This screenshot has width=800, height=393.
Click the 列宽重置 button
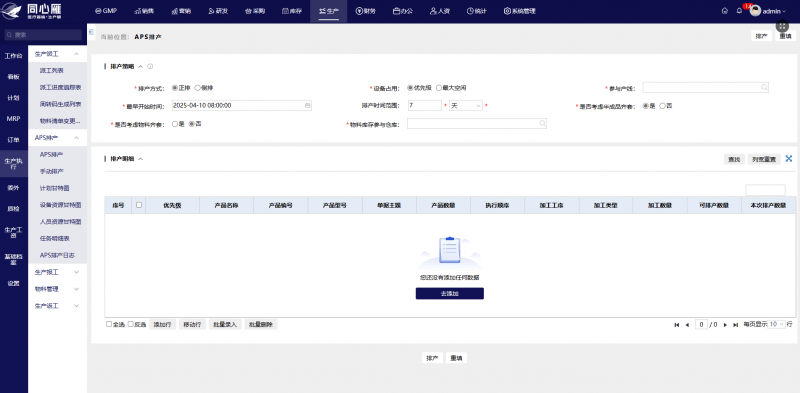coord(765,159)
